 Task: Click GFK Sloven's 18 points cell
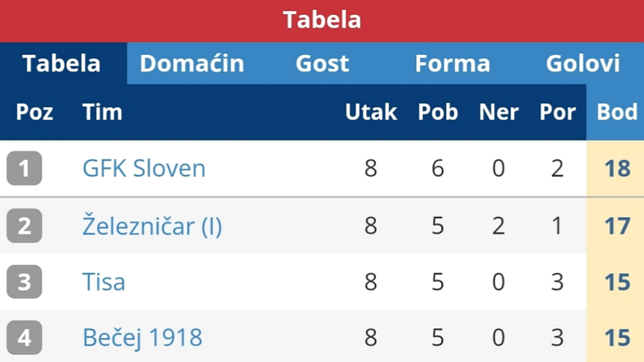point(617,168)
